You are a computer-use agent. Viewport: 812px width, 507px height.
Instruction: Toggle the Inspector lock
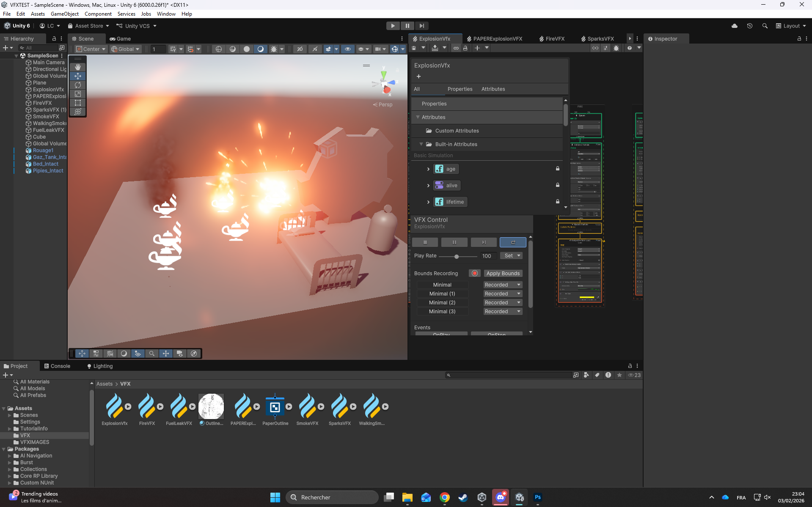coord(799,38)
